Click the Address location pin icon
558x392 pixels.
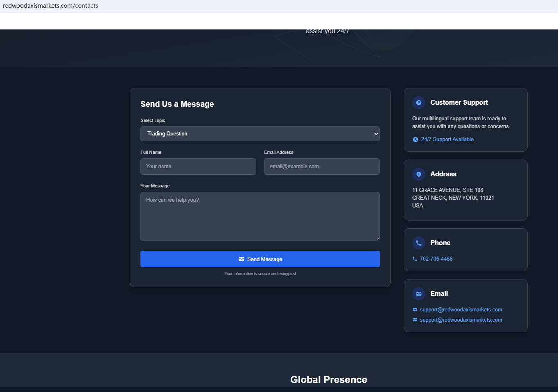click(x=418, y=174)
